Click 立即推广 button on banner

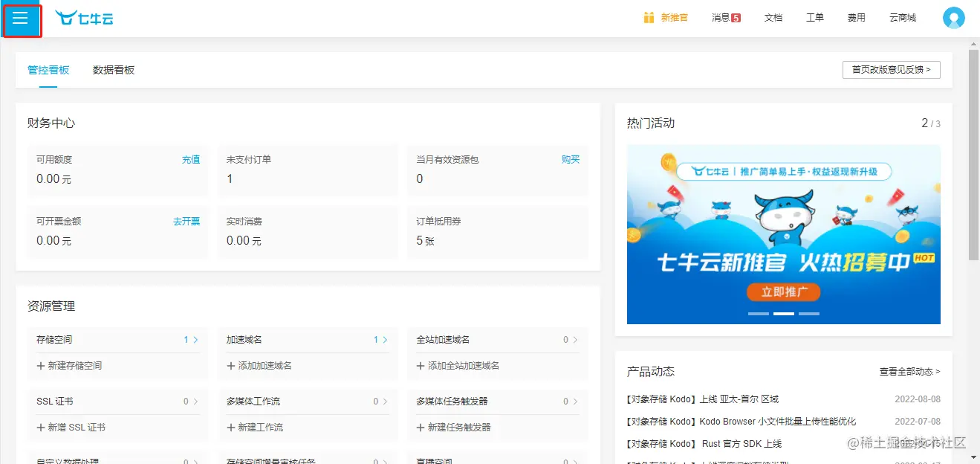783,291
